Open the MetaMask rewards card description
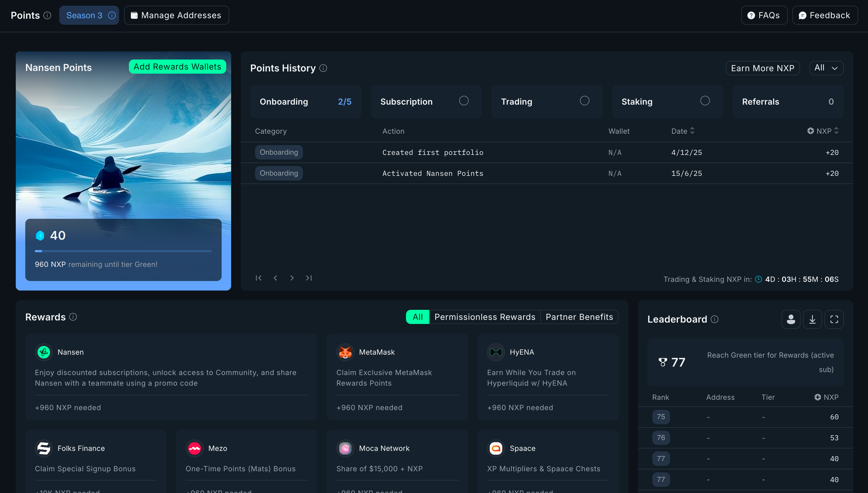Viewport: 868px width, 493px height. tap(384, 377)
